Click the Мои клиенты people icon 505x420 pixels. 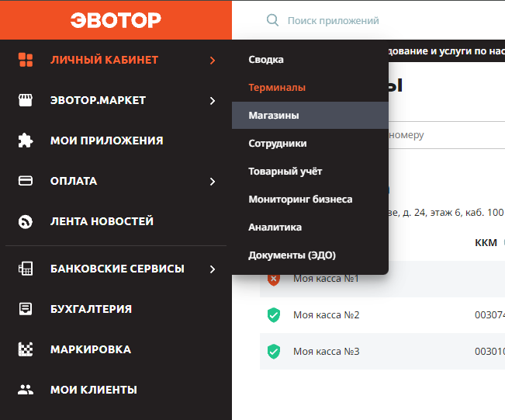pyautogui.click(x=26, y=390)
